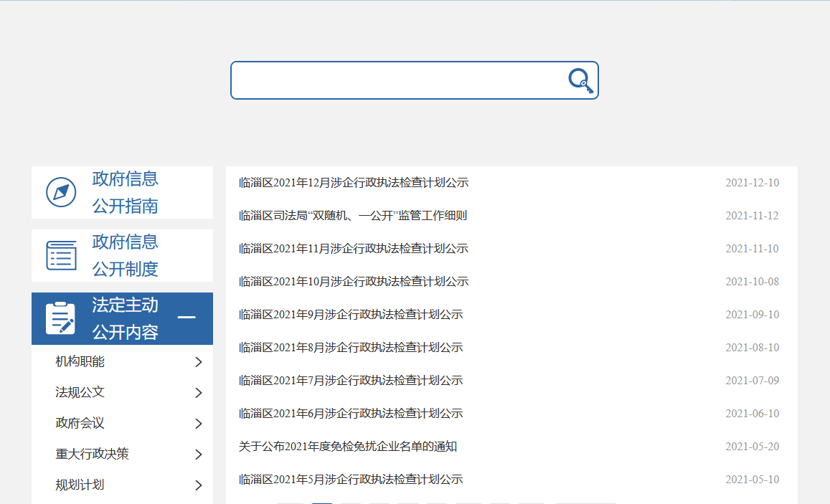Expand the 规划计划 chevron arrow

199,485
